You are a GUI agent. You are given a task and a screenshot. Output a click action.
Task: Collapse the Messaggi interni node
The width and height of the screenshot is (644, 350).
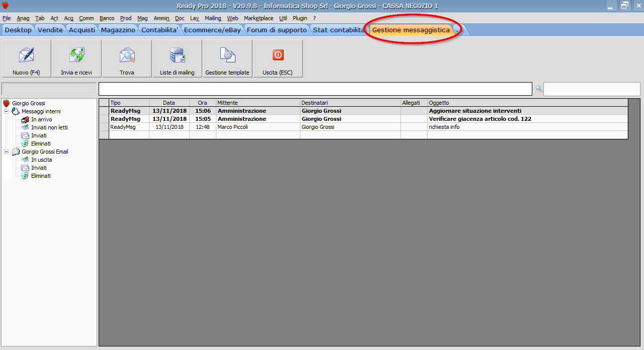[x=6, y=111]
